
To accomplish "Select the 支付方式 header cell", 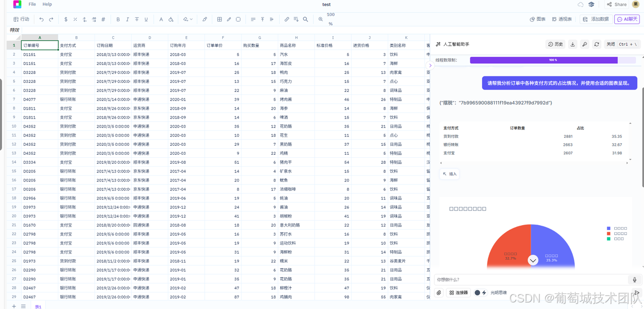I will tap(76, 45).
